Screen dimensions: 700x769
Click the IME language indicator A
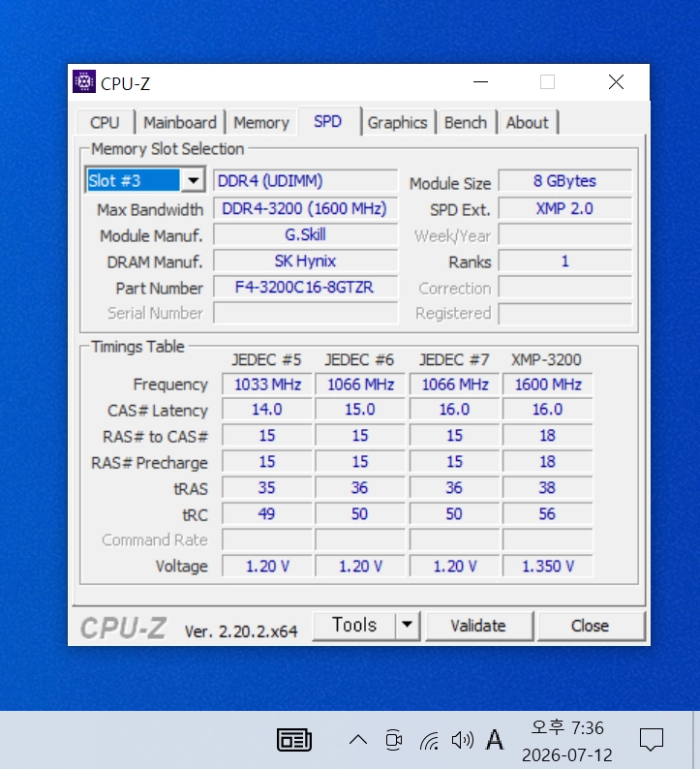494,740
